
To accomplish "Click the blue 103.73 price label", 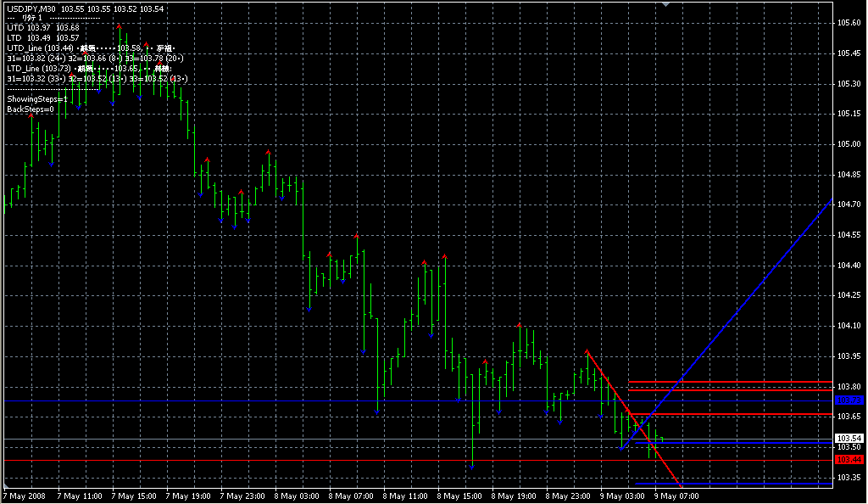I will (849, 400).
